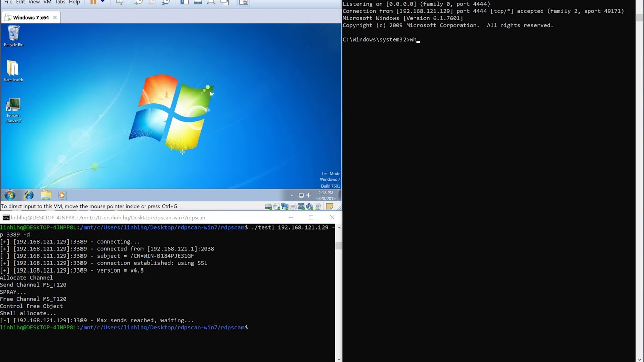Click the 'Copyright (c) 2009 Microsoft Corporation' line
The height and width of the screenshot is (362, 644).
(448, 25)
